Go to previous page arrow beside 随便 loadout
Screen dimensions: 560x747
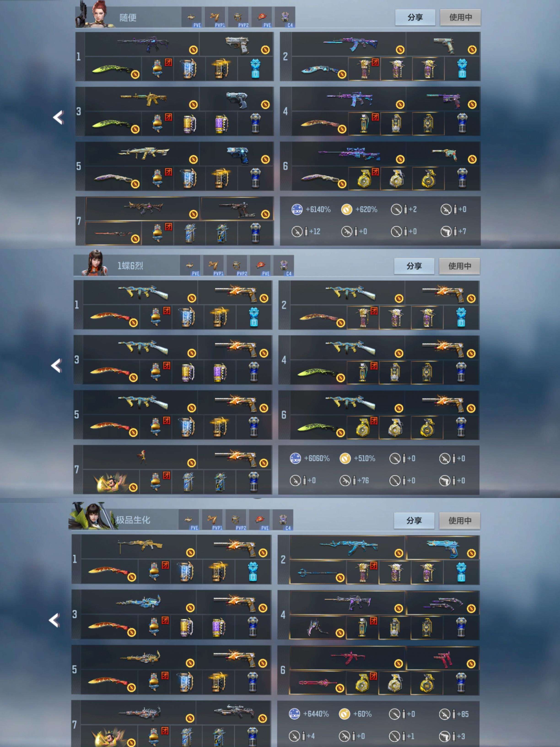59,117
